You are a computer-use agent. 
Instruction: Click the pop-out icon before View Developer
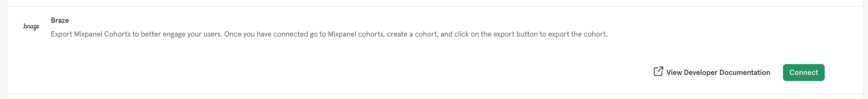[x=658, y=71]
